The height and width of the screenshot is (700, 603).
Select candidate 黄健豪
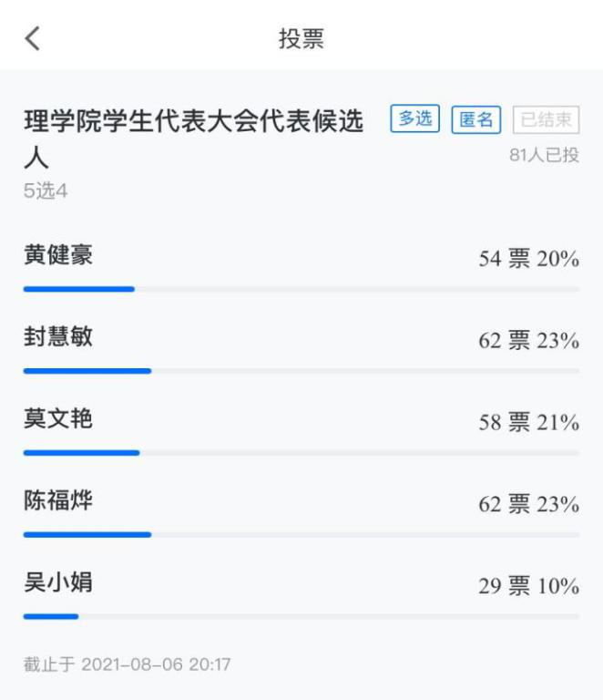coord(58,256)
